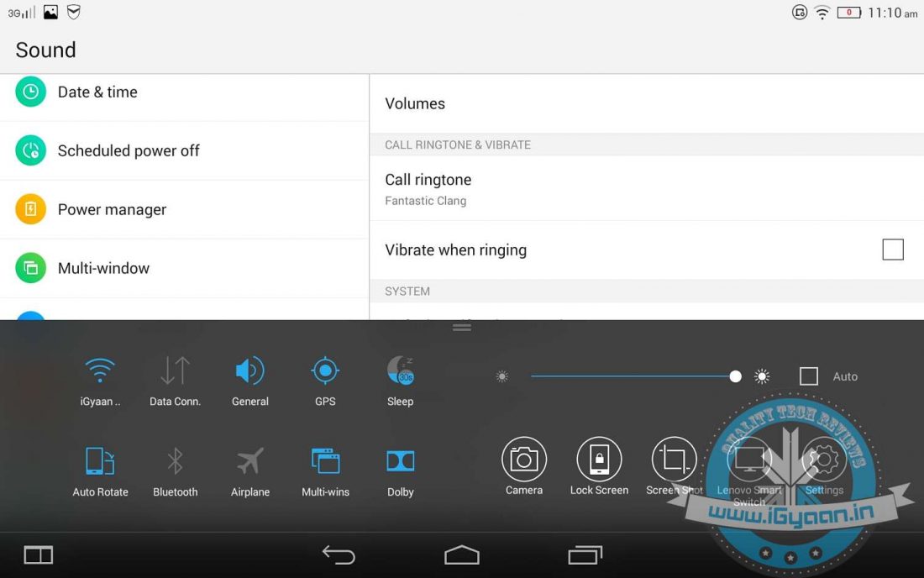The height and width of the screenshot is (578, 924).
Task: Check the Auto brightness checkbox
Action: point(809,376)
